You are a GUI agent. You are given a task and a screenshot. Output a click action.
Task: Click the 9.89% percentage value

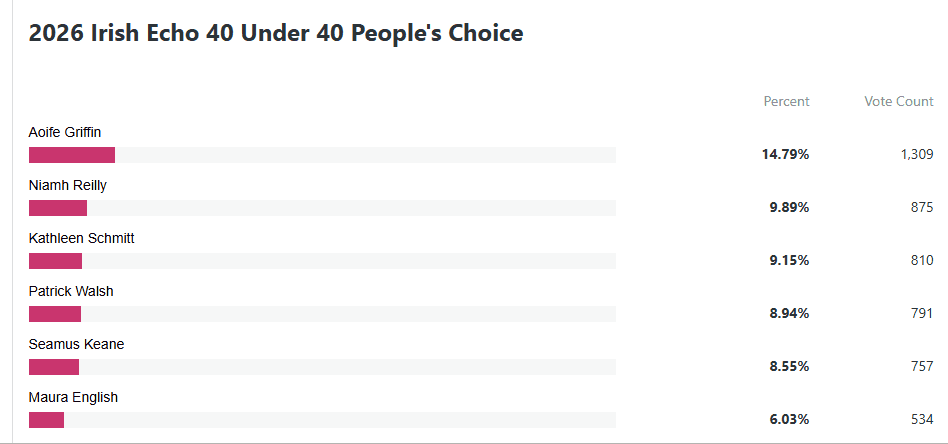[789, 208]
